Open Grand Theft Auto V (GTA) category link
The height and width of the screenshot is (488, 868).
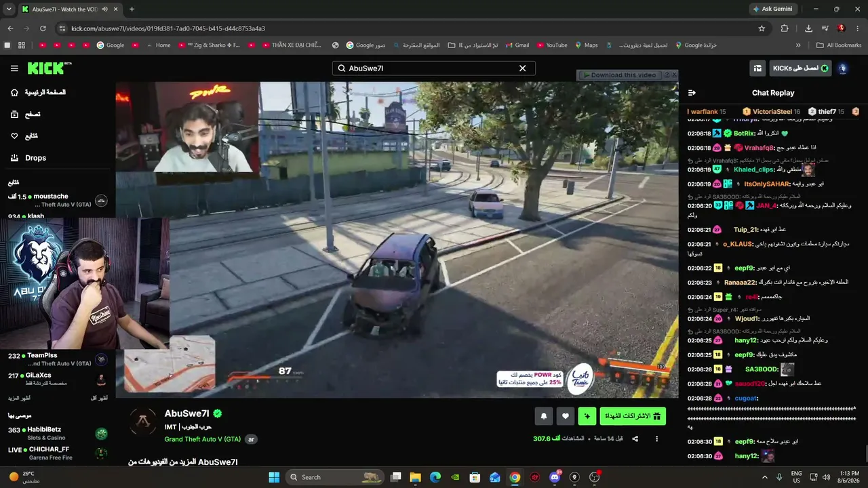(x=203, y=439)
